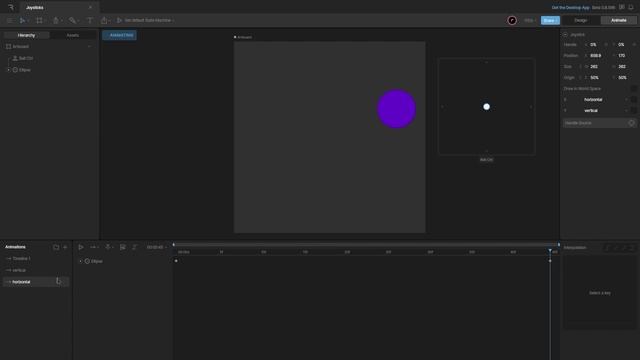This screenshot has height=360, width=640.
Task: Pick the Artboard/frame tool
Action: (x=39, y=20)
